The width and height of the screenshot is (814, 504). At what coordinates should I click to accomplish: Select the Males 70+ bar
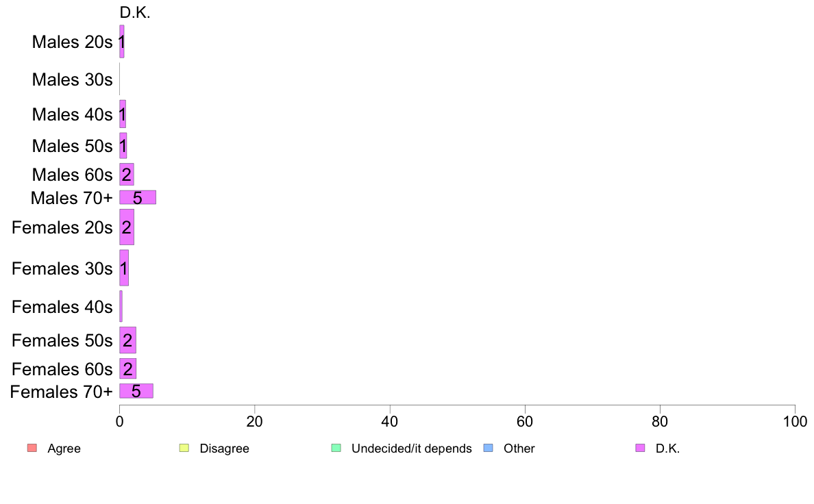(x=138, y=197)
